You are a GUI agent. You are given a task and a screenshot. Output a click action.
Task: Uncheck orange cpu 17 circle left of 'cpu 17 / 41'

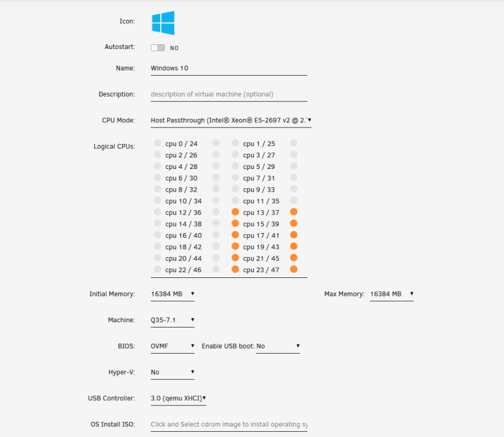coord(235,235)
